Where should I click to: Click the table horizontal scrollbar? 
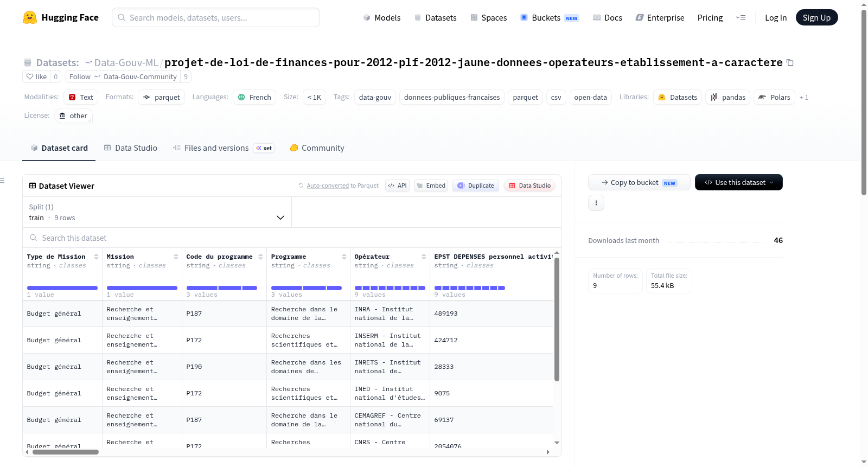66,452
